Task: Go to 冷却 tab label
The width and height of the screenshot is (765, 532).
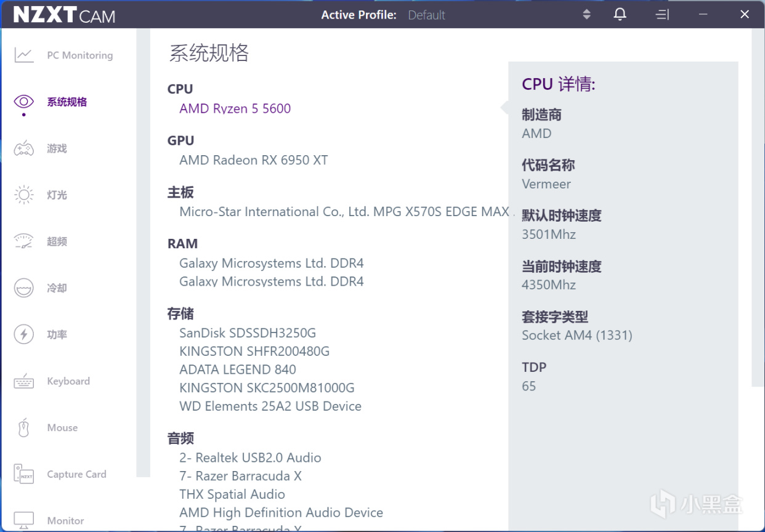Action: [x=57, y=288]
